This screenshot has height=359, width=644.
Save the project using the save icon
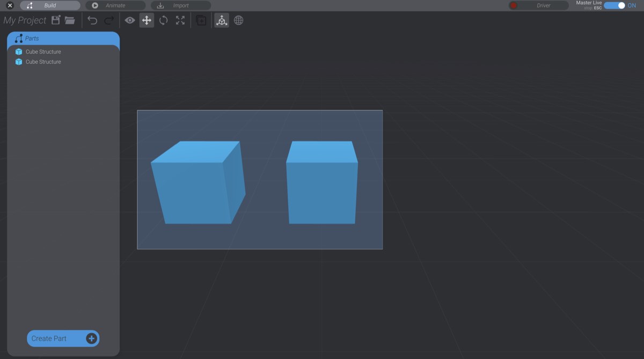coord(55,19)
